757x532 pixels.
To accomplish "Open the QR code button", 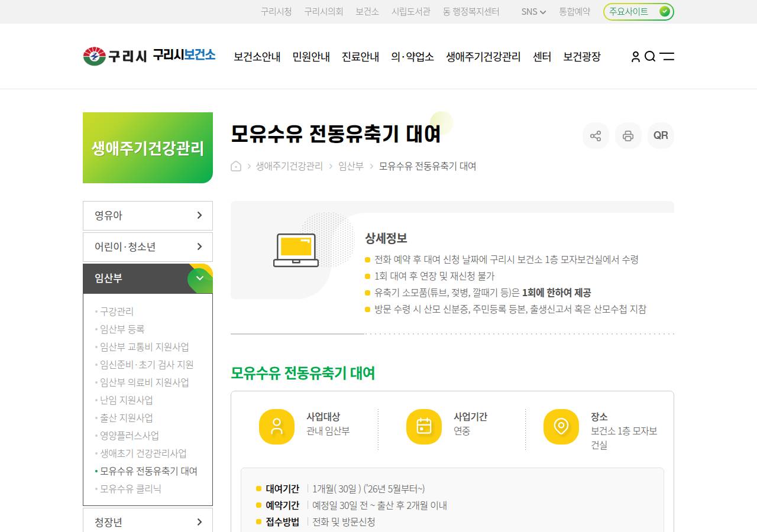I will 661,136.
